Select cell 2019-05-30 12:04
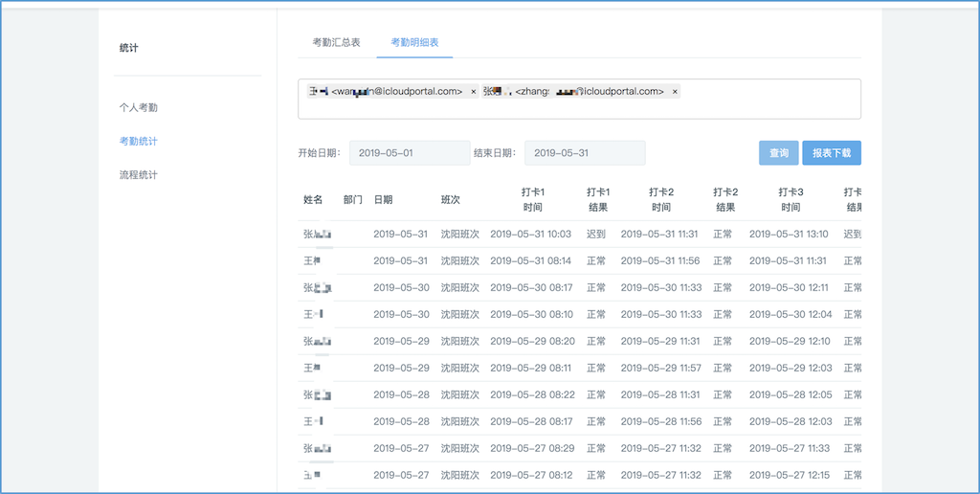The height and width of the screenshot is (494, 980). coord(791,315)
